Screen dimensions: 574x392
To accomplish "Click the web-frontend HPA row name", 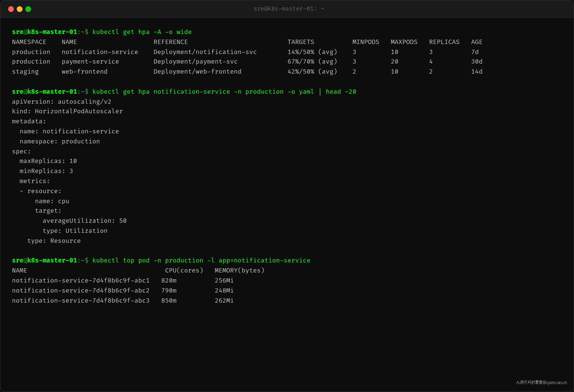I will tap(84, 71).
